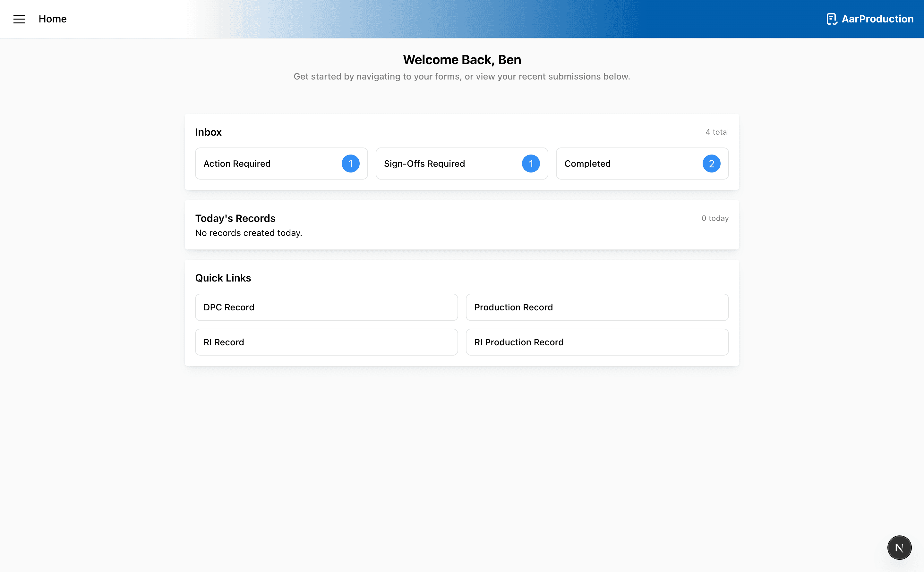This screenshot has height=572, width=924.
Task: Click the Completed count badge
Action: pos(712,164)
